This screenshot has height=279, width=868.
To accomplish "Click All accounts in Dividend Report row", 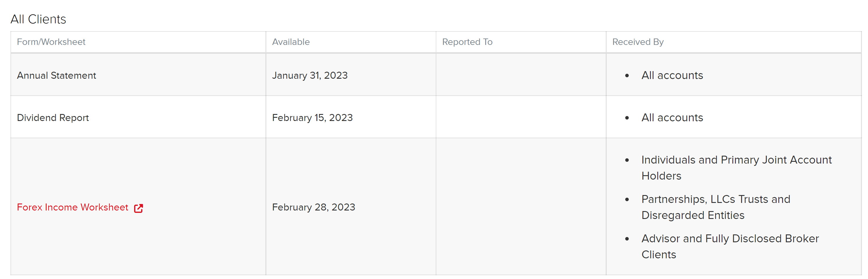I will pos(672,117).
